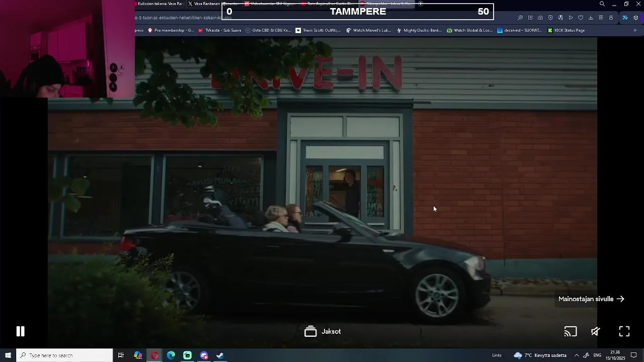The height and width of the screenshot is (362, 644).
Task: Open Microsoft Edge from the taskbar
Action: [171, 355]
